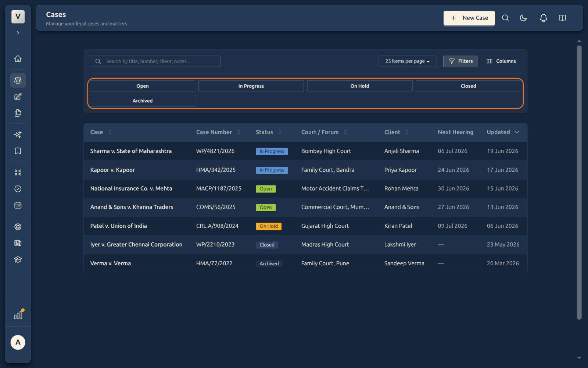Open the newspaper sidebar icon
Screen dimensions: 588x368
[x=18, y=243]
